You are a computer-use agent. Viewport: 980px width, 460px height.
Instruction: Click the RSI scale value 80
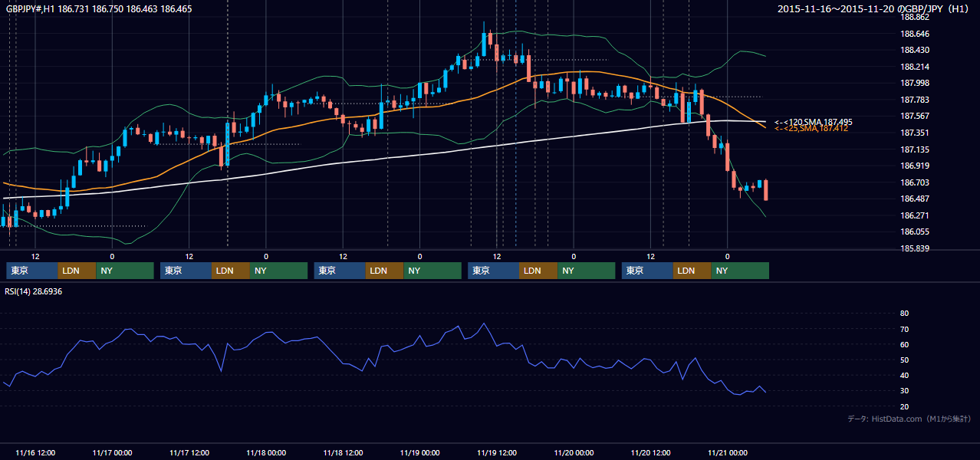point(904,314)
